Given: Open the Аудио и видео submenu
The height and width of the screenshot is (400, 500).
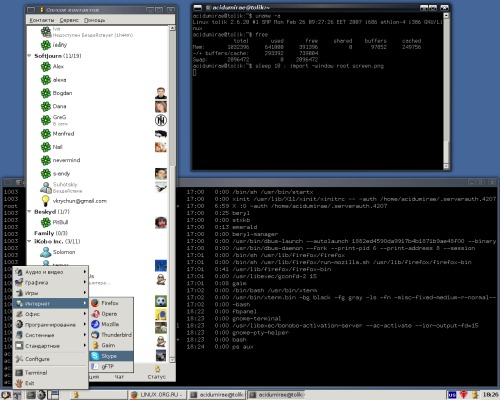Looking at the screenshot, I should point(51,272).
